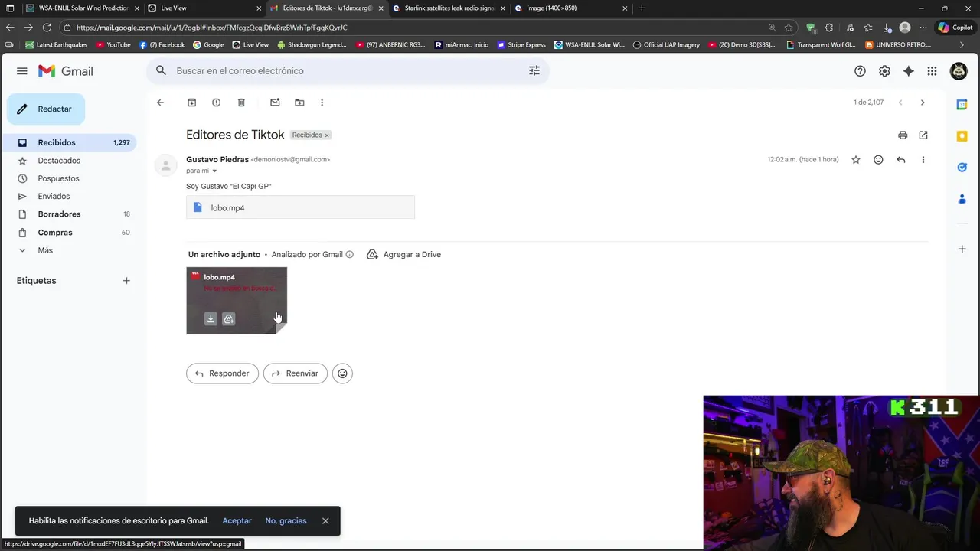Accept desktop notifications with Aceptar
This screenshot has height=551, width=980.
[x=237, y=521]
